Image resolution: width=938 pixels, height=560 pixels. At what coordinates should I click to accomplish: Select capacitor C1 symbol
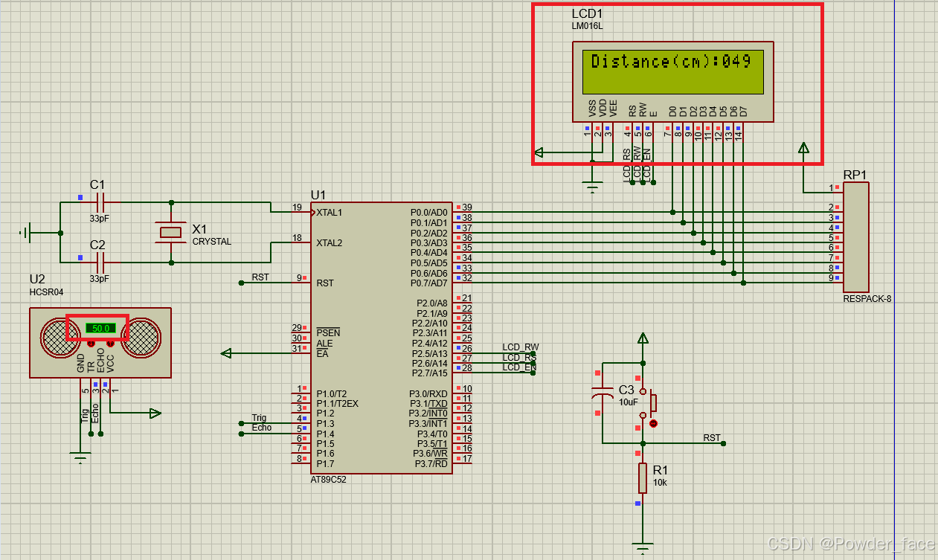coord(102,202)
